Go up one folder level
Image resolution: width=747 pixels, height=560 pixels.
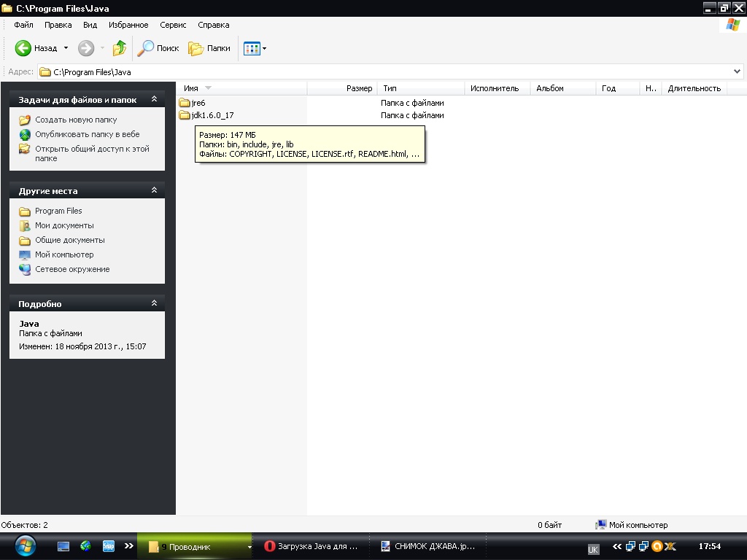click(120, 48)
